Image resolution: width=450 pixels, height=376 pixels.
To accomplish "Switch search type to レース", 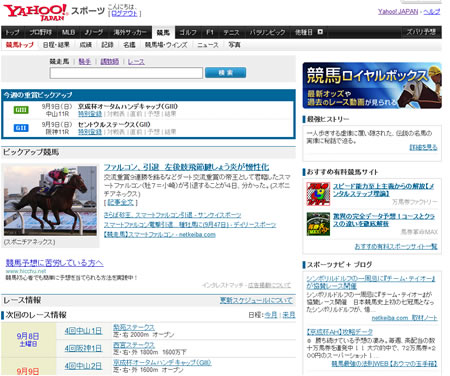I will pos(136,61).
